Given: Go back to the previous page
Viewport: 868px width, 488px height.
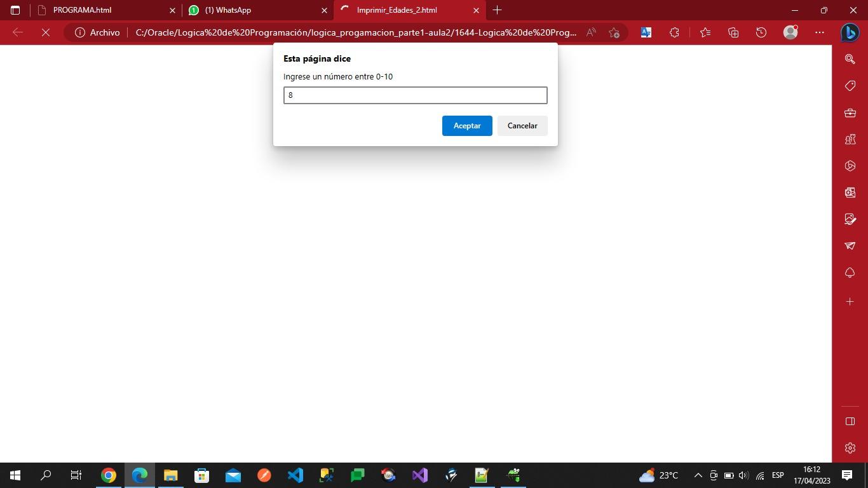Looking at the screenshot, I should (x=18, y=32).
